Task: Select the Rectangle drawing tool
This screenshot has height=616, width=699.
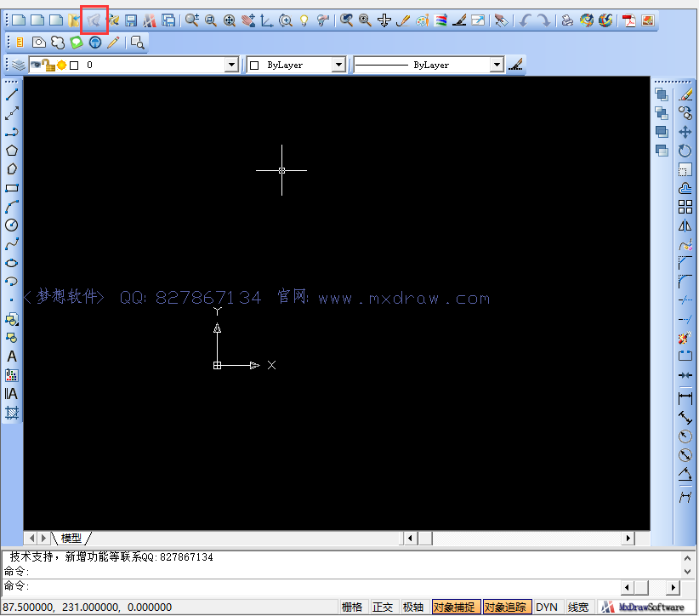Action: click(12, 188)
